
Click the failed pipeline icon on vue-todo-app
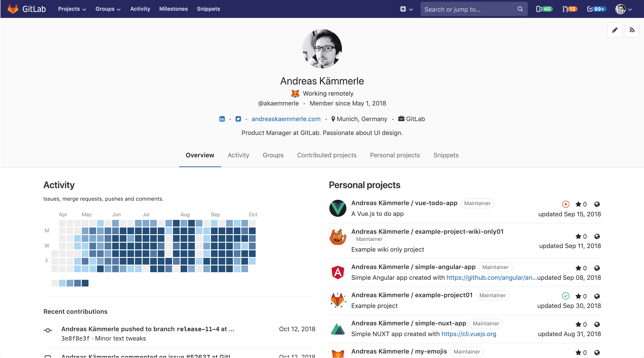(x=566, y=204)
